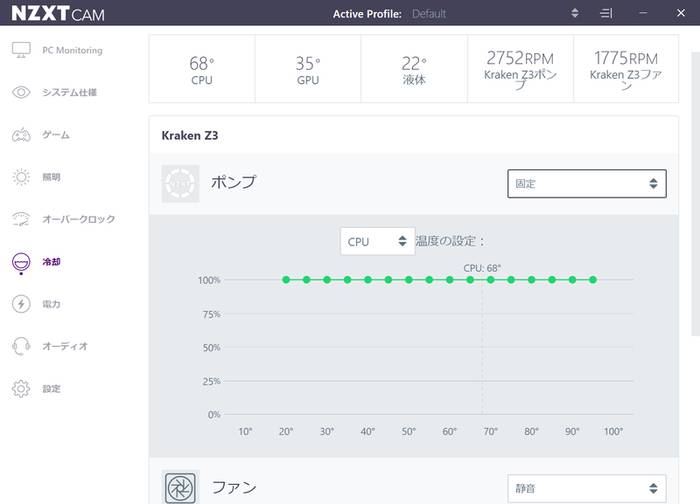Screen dimensions: 700x504
Task: Go to 冷却 menu item
Action: coord(51,262)
